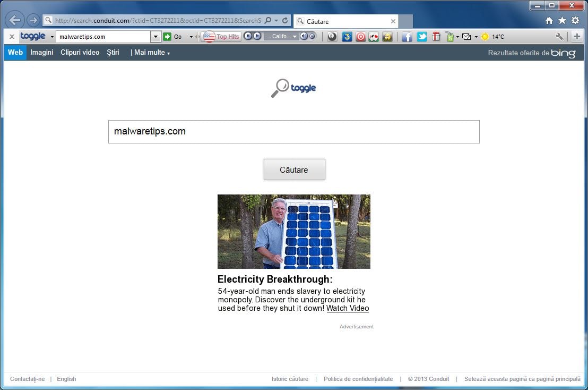Click the red gift box icon
This screenshot has height=390, width=588.
436,37
